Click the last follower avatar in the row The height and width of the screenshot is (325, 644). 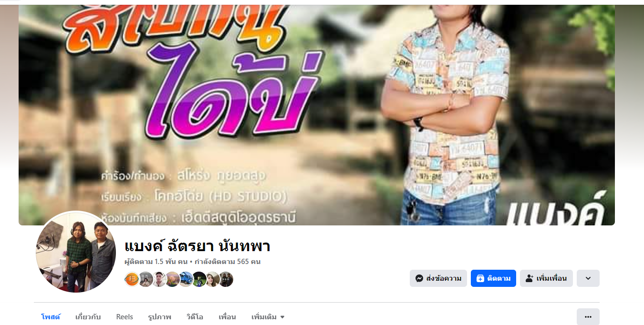coord(226,279)
